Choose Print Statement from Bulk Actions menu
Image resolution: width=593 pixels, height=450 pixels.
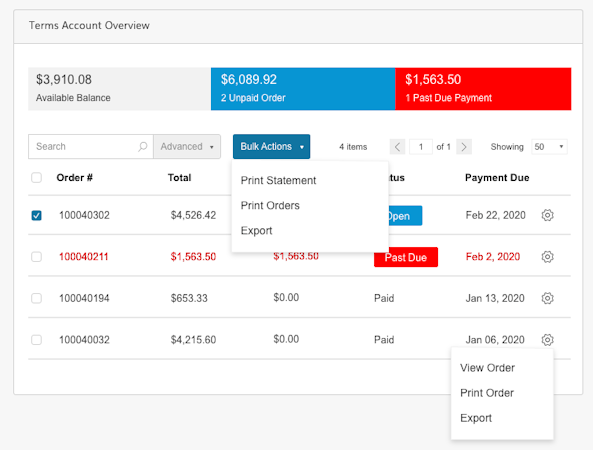click(x=278, y=180)
